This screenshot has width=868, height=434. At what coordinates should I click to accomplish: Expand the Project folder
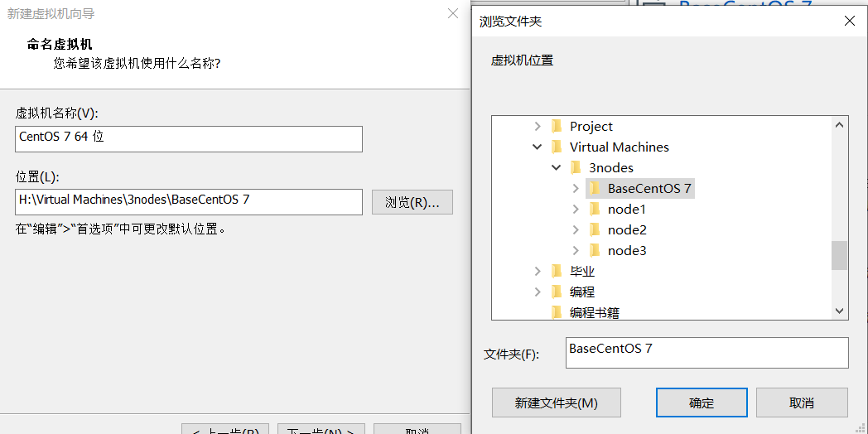click(x=537, y=126)
